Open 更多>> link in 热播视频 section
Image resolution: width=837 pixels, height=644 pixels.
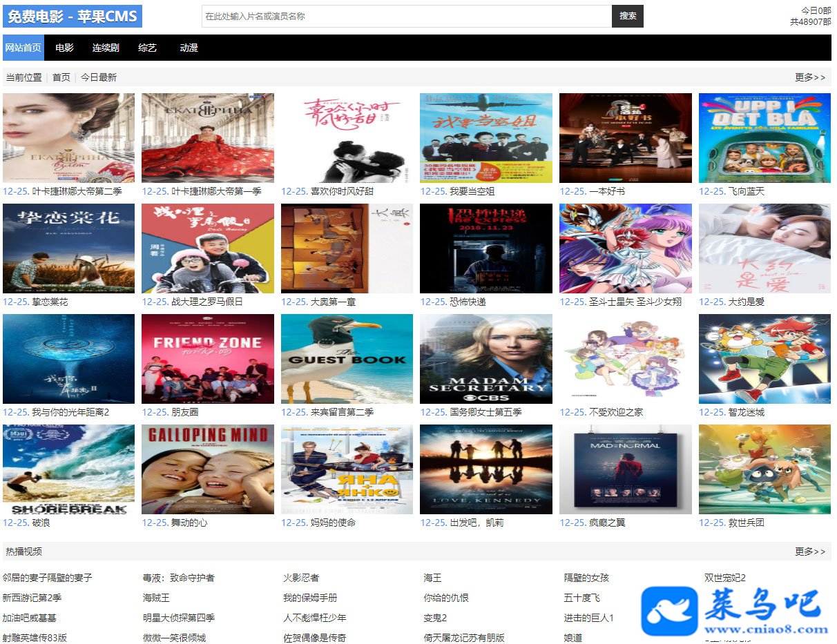tap(810, 552)
